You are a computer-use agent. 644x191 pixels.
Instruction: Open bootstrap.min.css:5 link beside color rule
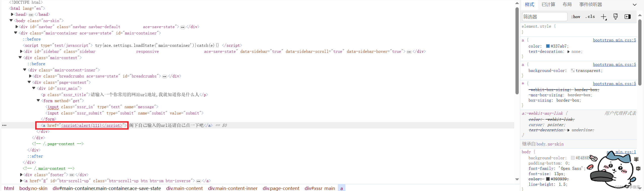[614, 40]
